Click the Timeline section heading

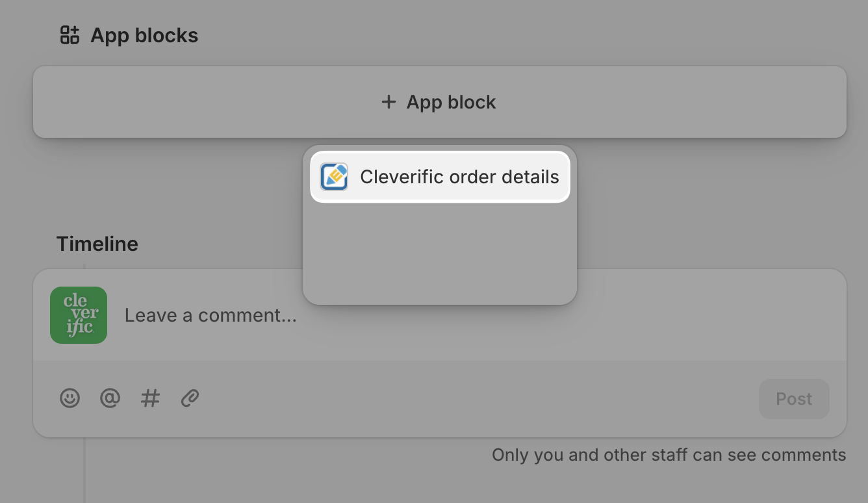(97, 244)
